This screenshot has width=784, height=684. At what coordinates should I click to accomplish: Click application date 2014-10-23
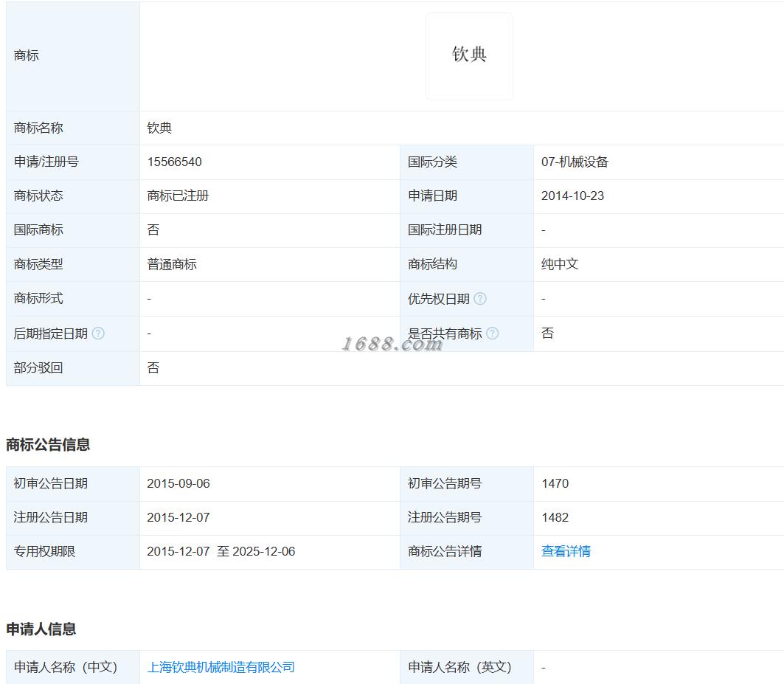coord(572,196)
